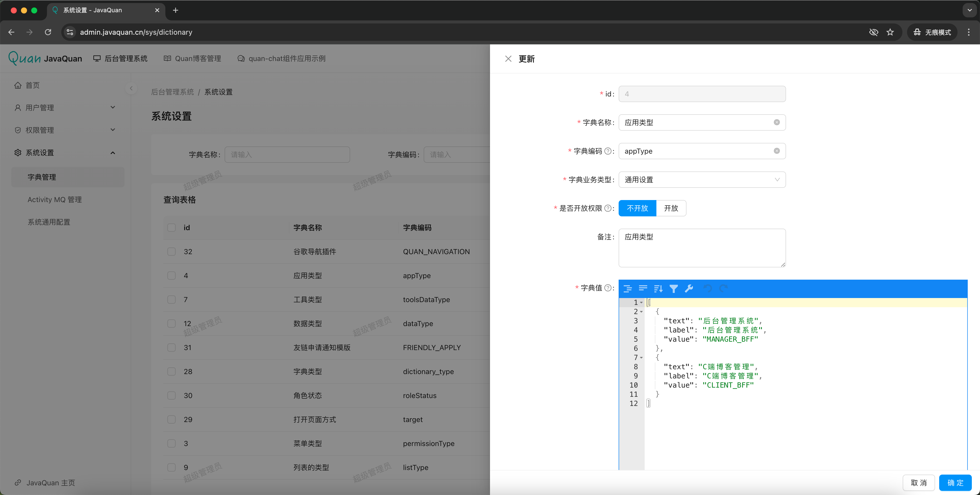
Task: Toggle the select-all checkbox in table header
Action: [x=171, y=228]
